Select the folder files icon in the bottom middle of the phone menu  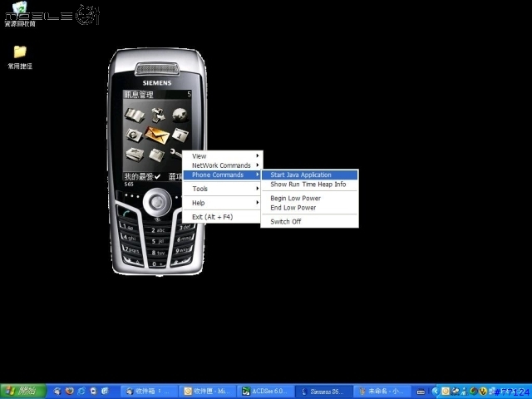coord(157,155)
